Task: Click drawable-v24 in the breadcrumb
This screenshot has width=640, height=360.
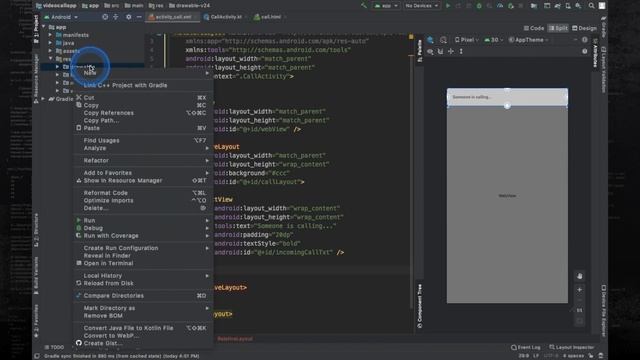Action: point(189,6)
